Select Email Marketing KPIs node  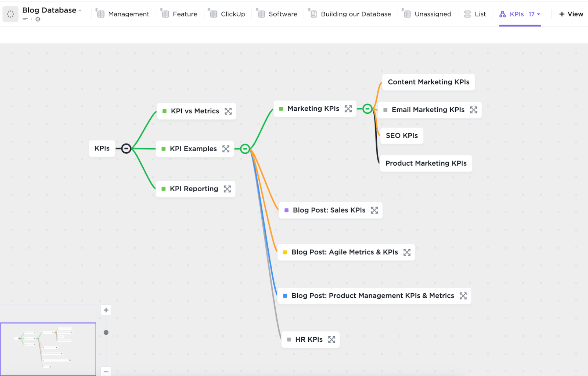coord(430,110)
